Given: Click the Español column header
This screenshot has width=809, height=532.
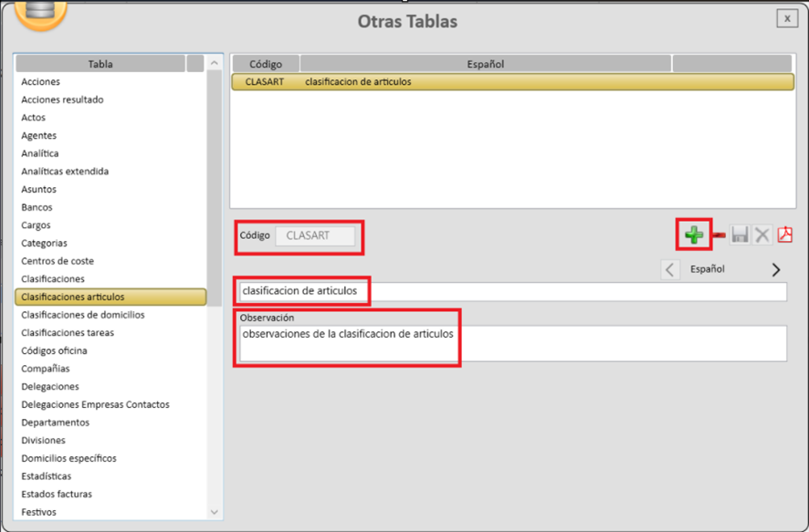Looking at the screenshot, I should 485,64.
